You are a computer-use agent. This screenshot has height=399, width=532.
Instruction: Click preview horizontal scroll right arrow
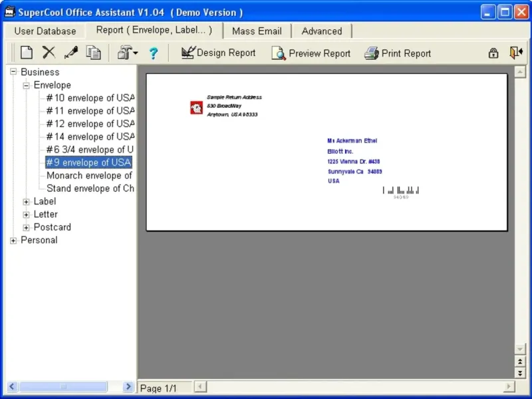[x=509, y=386]
